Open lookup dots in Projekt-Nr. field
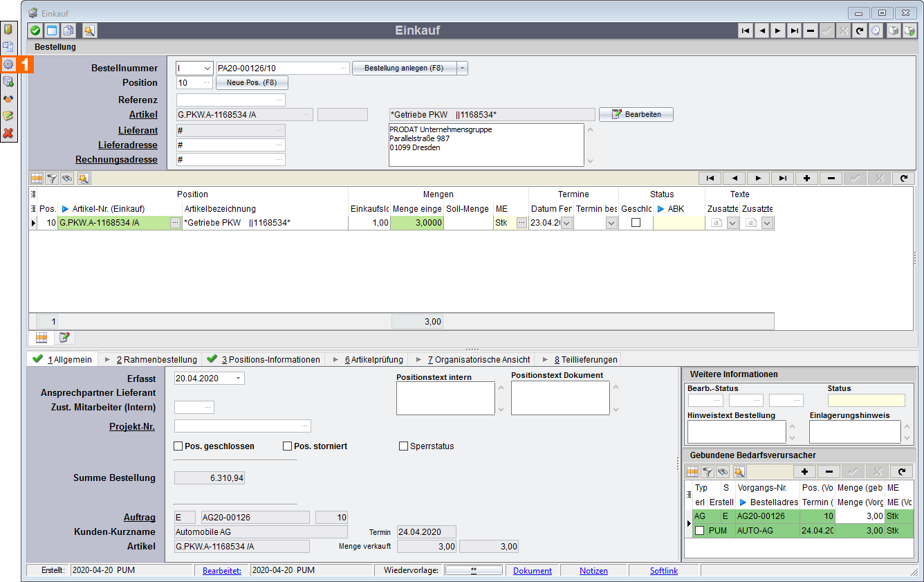Screen dimensions: 924x582 (x=304, y=426)
